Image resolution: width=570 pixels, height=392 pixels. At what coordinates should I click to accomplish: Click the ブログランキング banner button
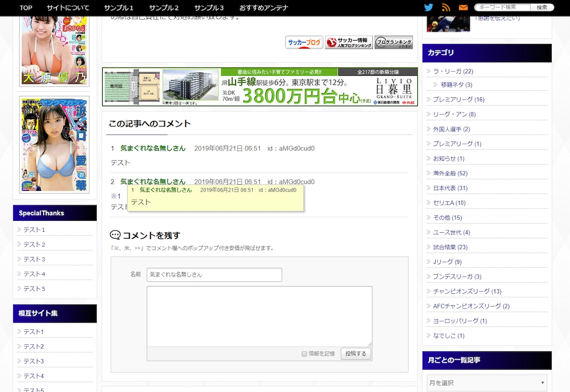(393, 43)
